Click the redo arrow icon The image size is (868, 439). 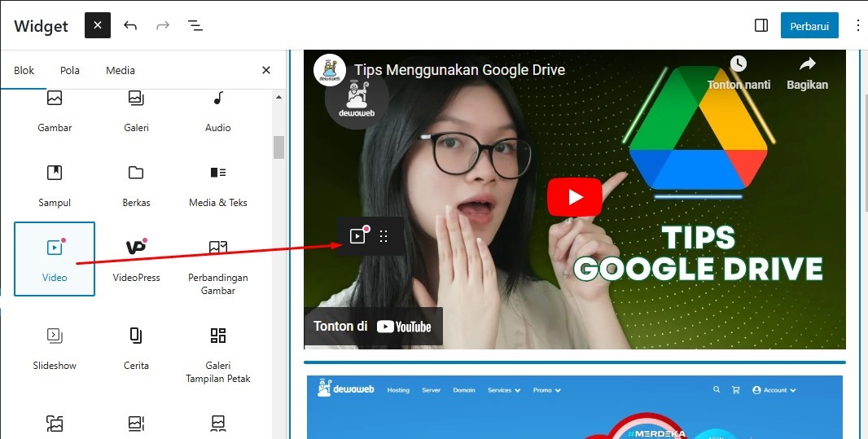click(x=163, y=25)
